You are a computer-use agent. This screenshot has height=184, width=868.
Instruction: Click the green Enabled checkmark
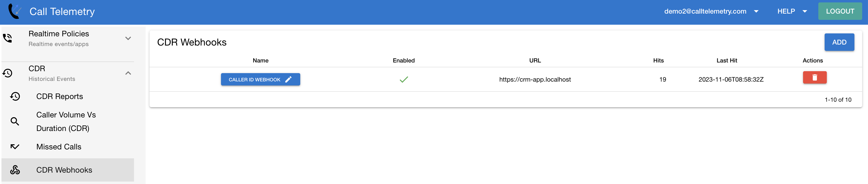(x=403, y=80)
